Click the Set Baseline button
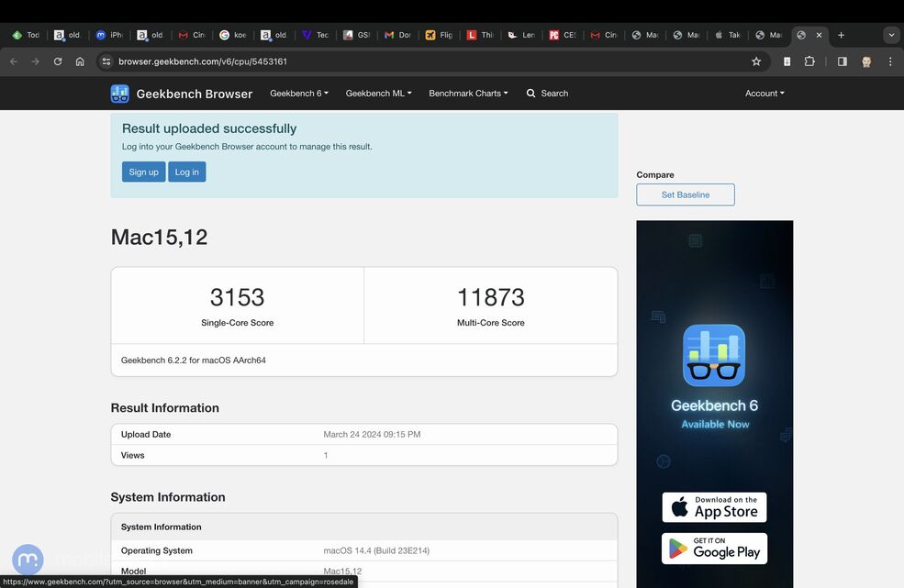 point(686,194)
